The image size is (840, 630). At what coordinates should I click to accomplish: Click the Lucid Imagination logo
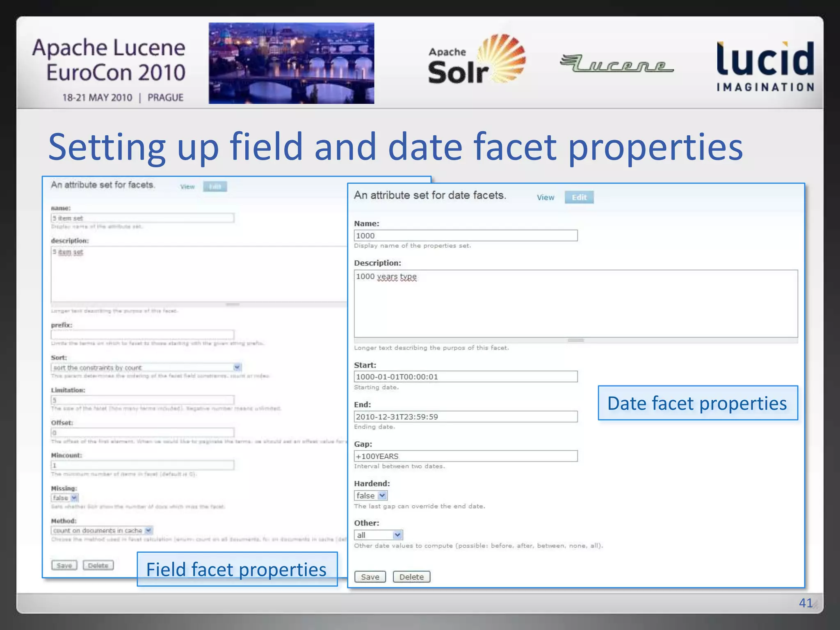(x=765, y=66)
